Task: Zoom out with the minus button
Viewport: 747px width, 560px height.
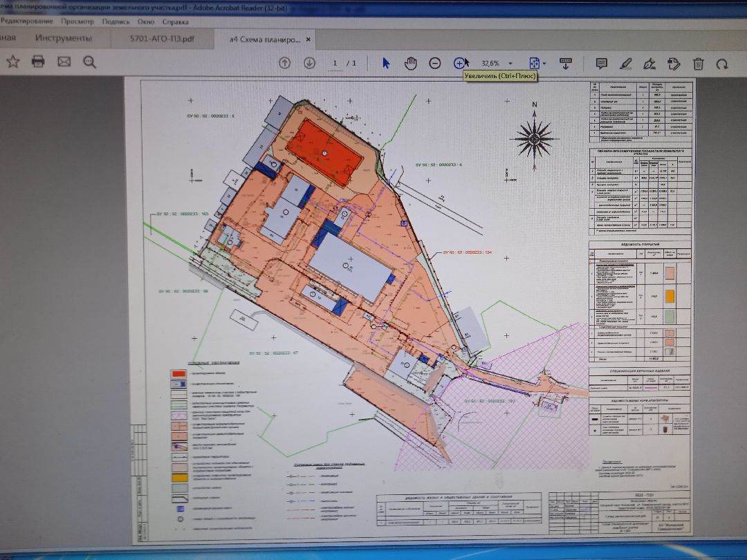Action: click(435, 63)
